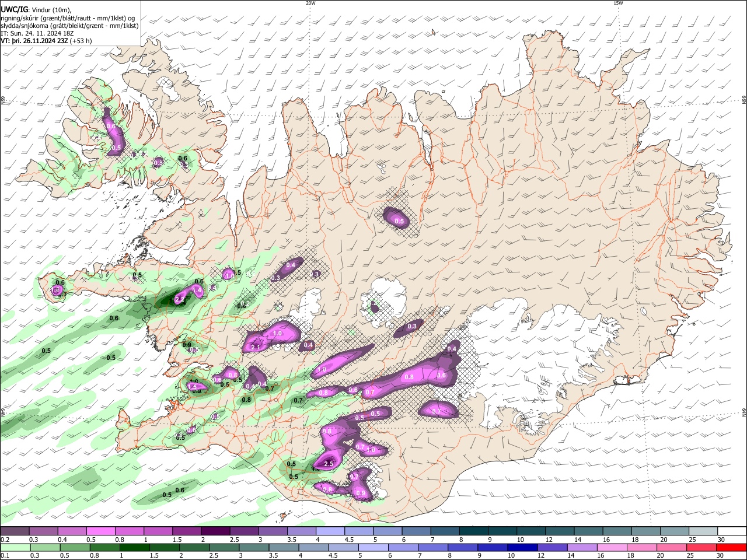This screenshot has width=747, height=560.
Task: Click the white swatch at 30, top legend row
Action: click(731, 531)
